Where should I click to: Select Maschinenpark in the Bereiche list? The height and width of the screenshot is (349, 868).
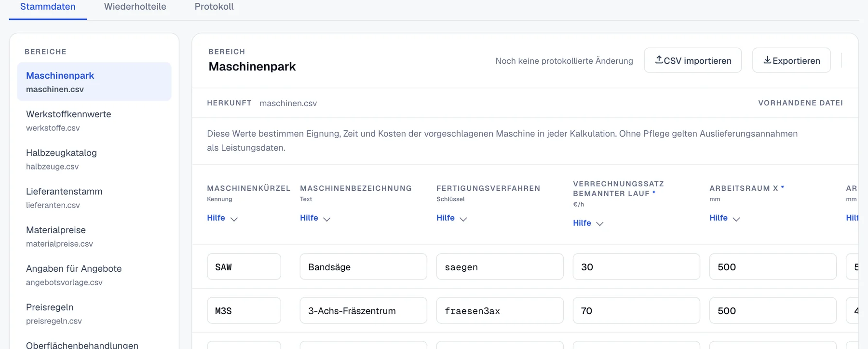(x=94, y=82)
